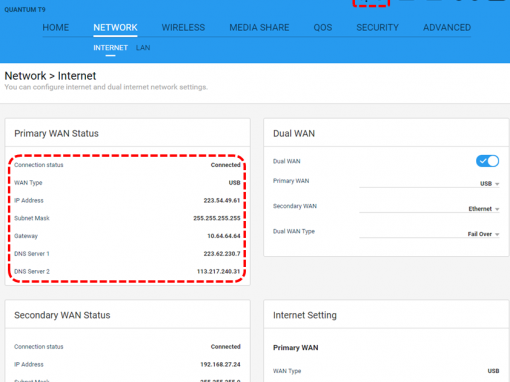This screenshot has height=382, width=510.
Task: Switch to the ADVANCED tab
Action: pyautogui.click(x=447, y=27)
